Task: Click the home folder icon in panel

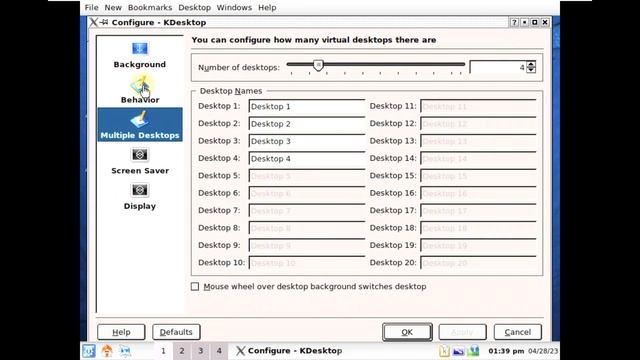Action: tap(107, 351)
